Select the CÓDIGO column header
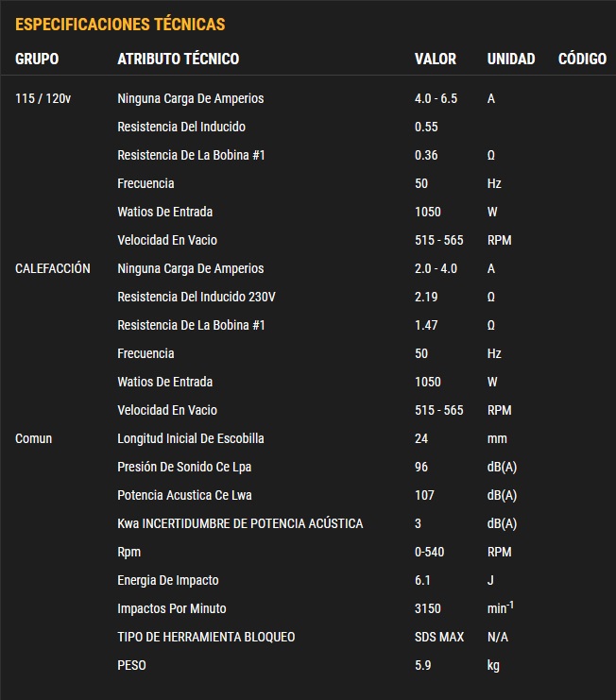616x700 pixels. click(582, 59)
